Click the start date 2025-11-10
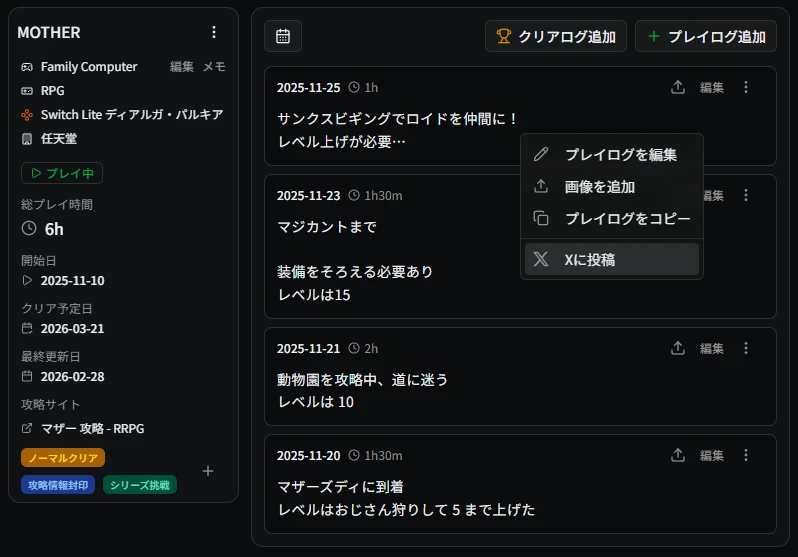Screen dimensions: 798x557 pyautogui.click(x=72, y=281)
